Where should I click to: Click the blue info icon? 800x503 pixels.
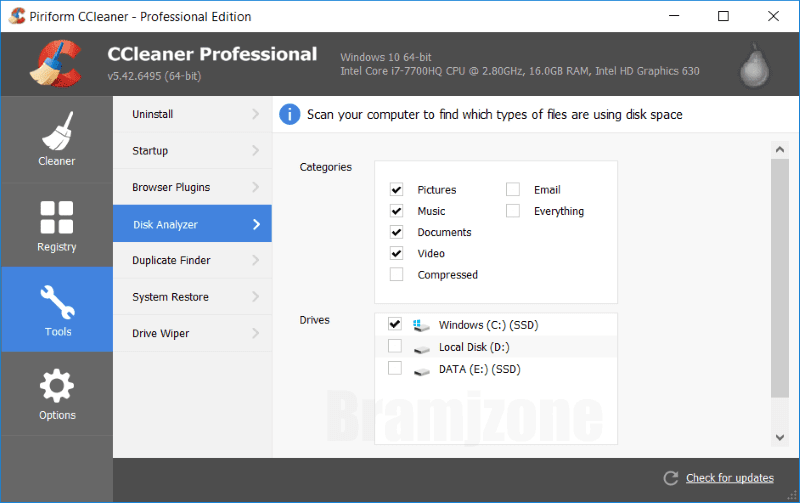[289, 114]
